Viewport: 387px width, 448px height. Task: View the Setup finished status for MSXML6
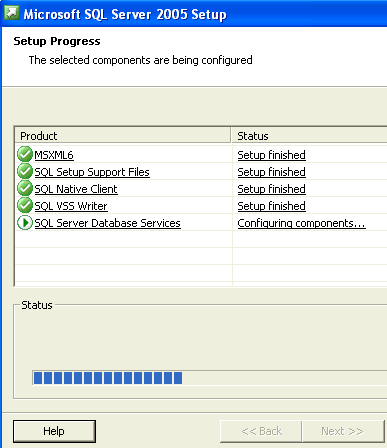tap(272, 155)
